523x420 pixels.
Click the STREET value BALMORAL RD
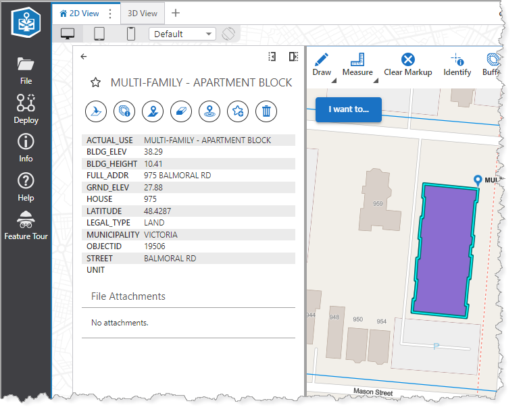170,259
